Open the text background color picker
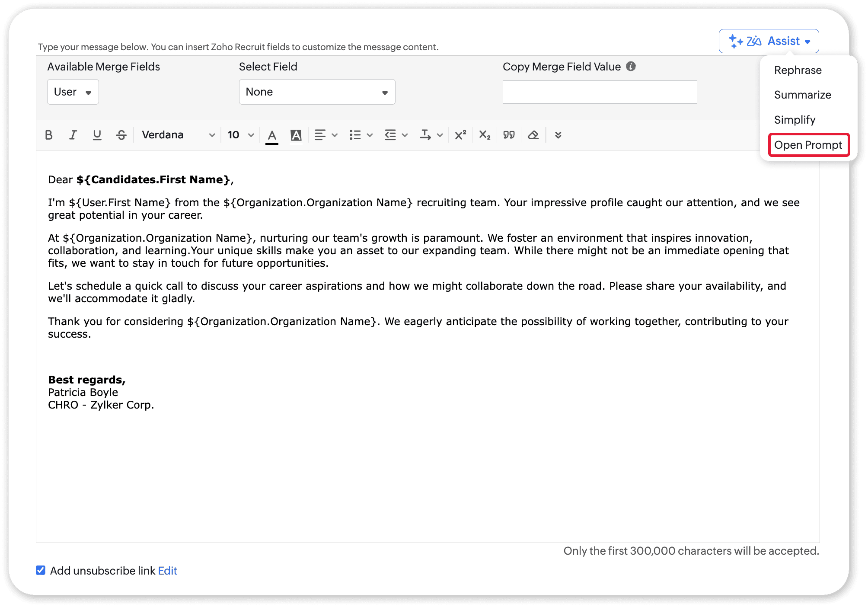 point(296,135)
